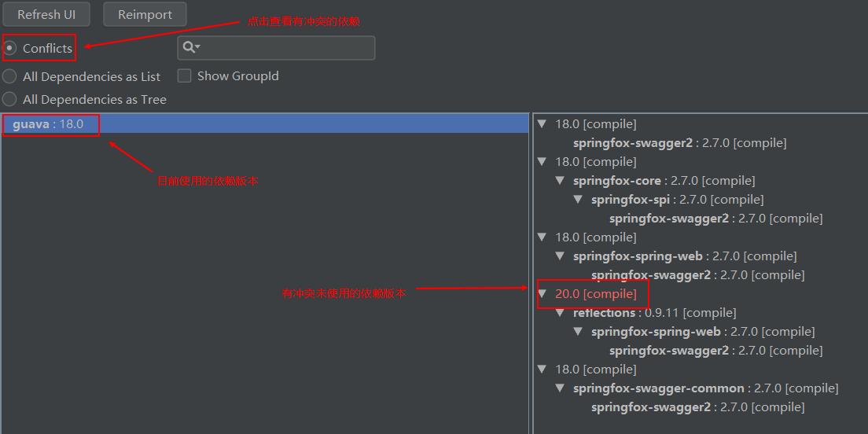Collapse the springfox-core 2.7.0 node
868x434 pixels.
pyautogui.click(x=561, y=181)
